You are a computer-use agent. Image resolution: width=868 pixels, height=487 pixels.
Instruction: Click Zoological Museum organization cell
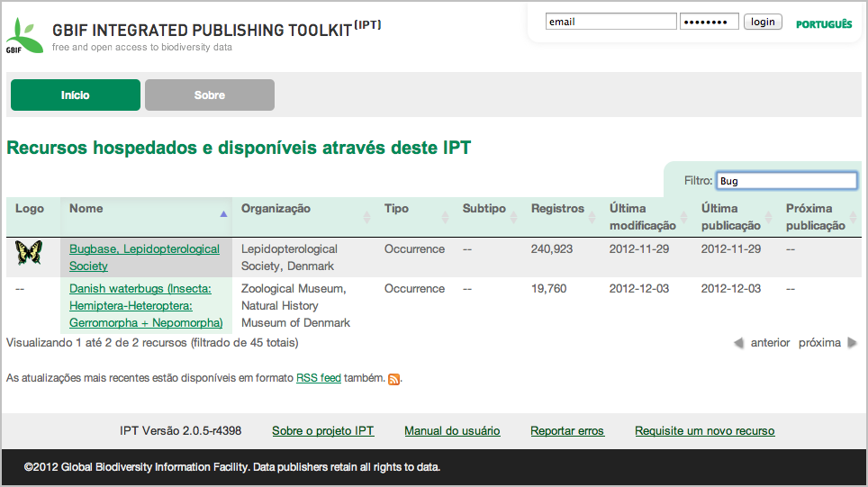(x=295, y=305)
